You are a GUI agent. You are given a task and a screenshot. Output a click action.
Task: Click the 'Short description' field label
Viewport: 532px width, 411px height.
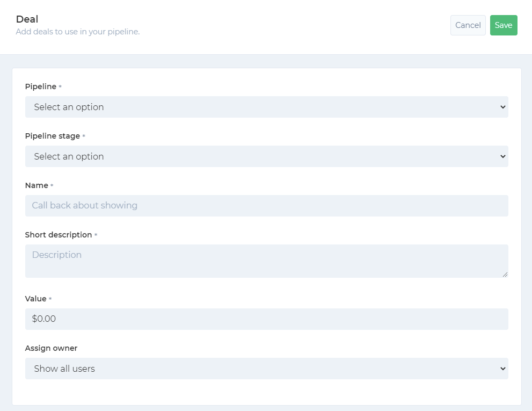pyautogui.click(x=59, y=235)
